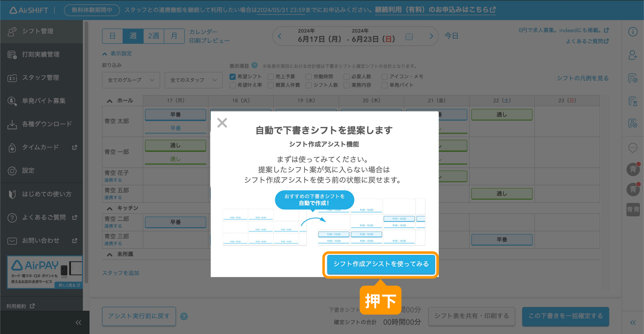The width and height of the screenshot is (644, 334).
Task: Uncheck 希望シフト checkbox
Action: click(x=233, y=77)
